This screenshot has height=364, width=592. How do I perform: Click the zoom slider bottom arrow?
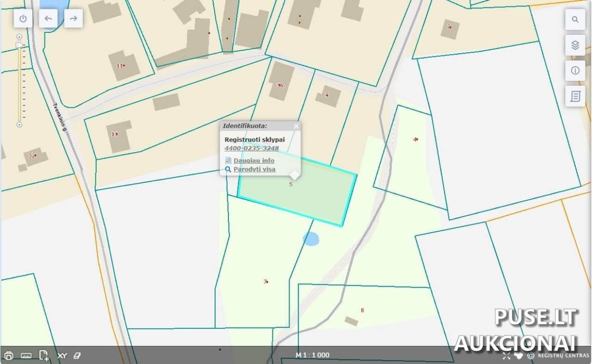pos(19,125)
